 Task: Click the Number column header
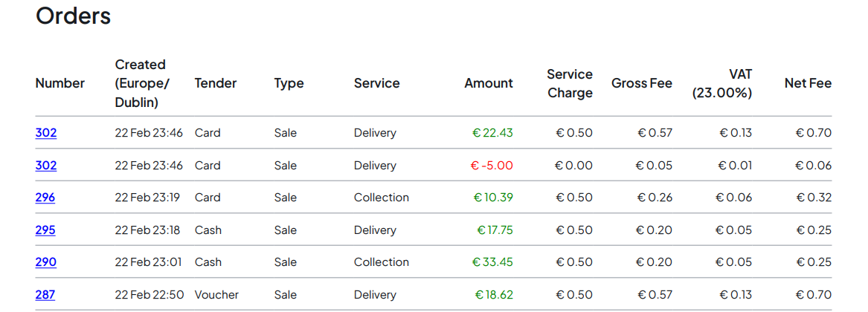click(x=60, y=83)
